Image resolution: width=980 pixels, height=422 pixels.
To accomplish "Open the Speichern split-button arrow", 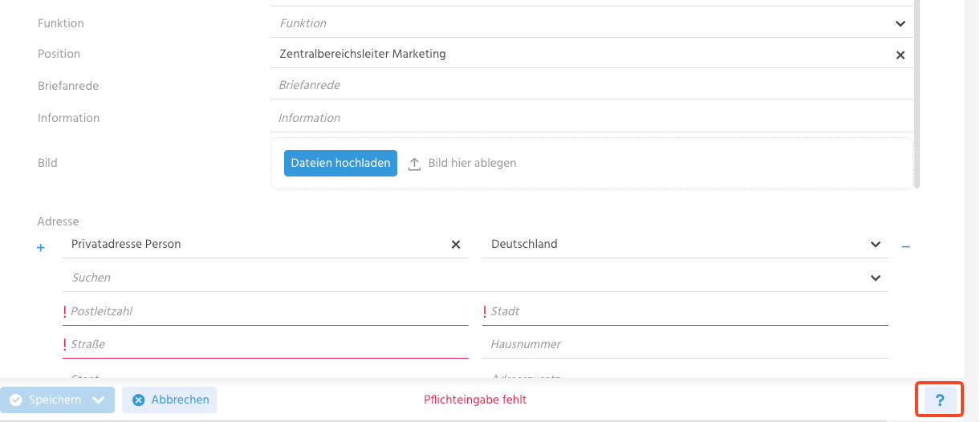I will tap(99, 400).
